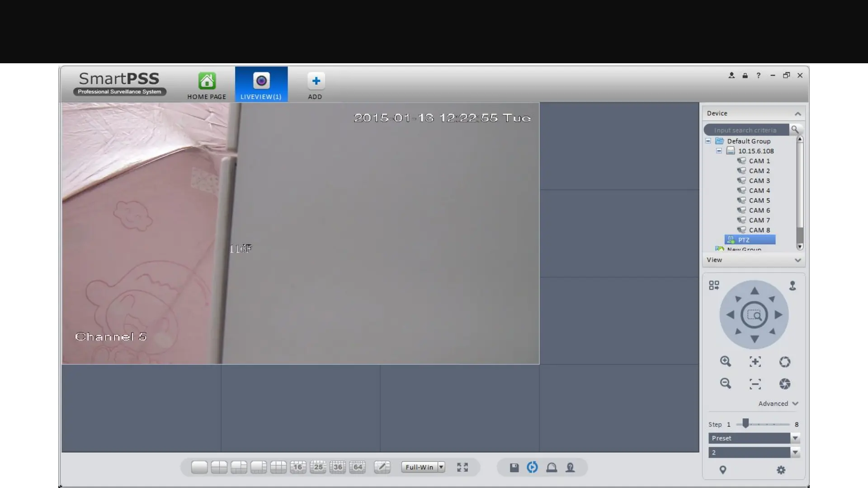The width and height of the screenshot is (868, 488).
Task: Expand the Advanced PTZ options
Action: (x=778, y=404)
